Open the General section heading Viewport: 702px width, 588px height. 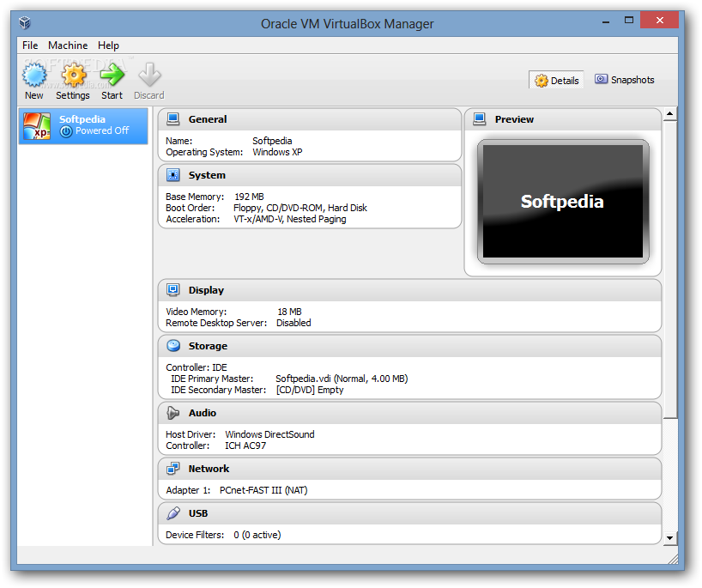point(208,119)
